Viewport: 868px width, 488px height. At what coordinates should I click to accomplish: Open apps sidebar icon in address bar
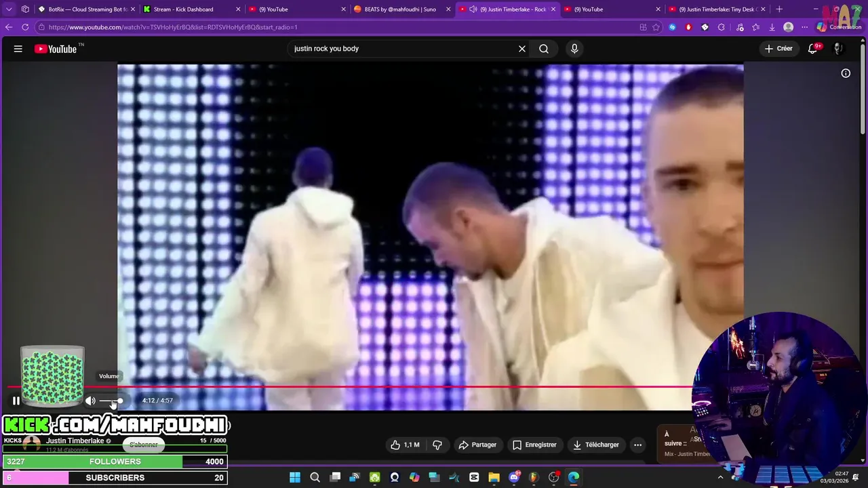[643, 27]
